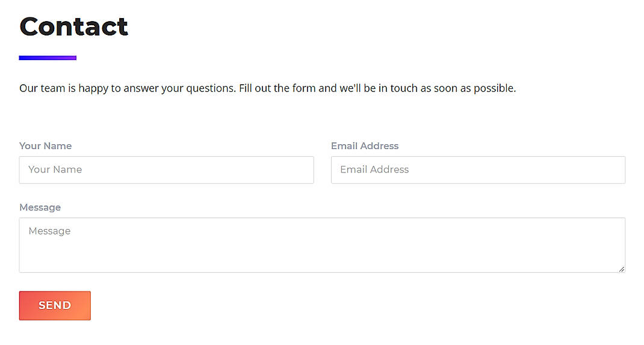Select the Contact page heading
This screenshot has width=644, height=345.
click(74, 26)
